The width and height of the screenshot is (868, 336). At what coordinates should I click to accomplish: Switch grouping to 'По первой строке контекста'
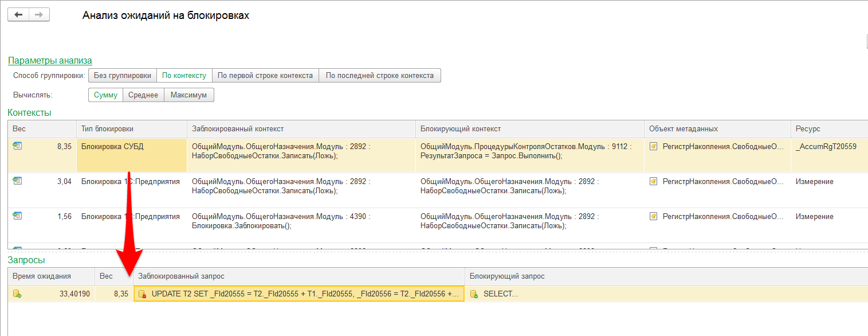(x=265, y=76)
